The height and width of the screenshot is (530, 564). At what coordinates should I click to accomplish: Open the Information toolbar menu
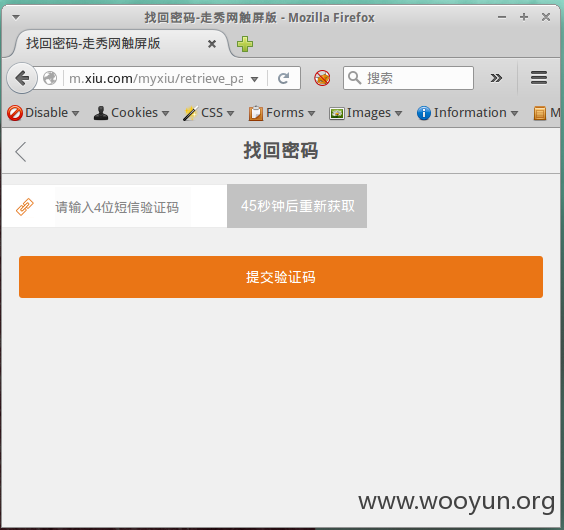click(467, 113)
